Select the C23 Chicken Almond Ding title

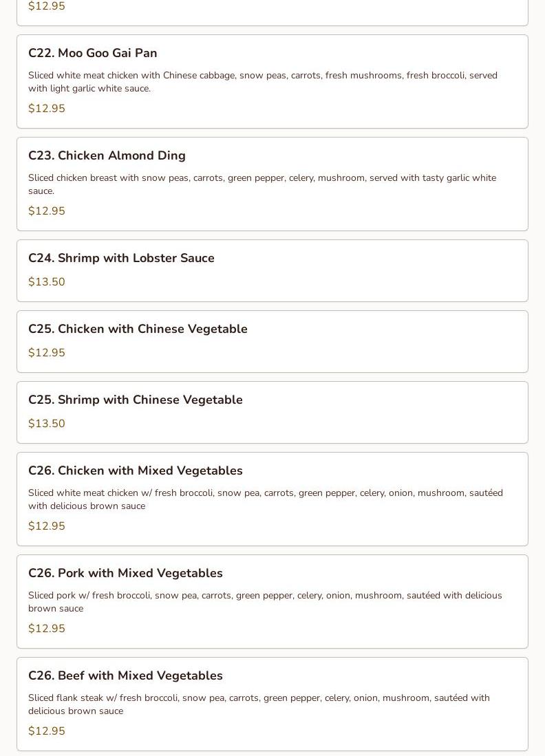point(107,155)
